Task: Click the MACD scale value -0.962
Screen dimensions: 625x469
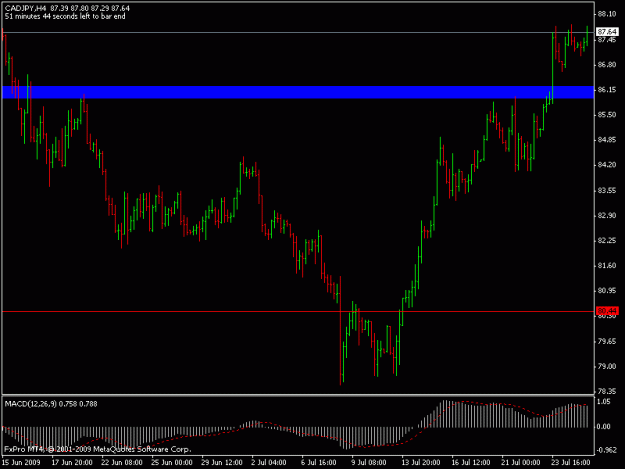Action: 605,451
